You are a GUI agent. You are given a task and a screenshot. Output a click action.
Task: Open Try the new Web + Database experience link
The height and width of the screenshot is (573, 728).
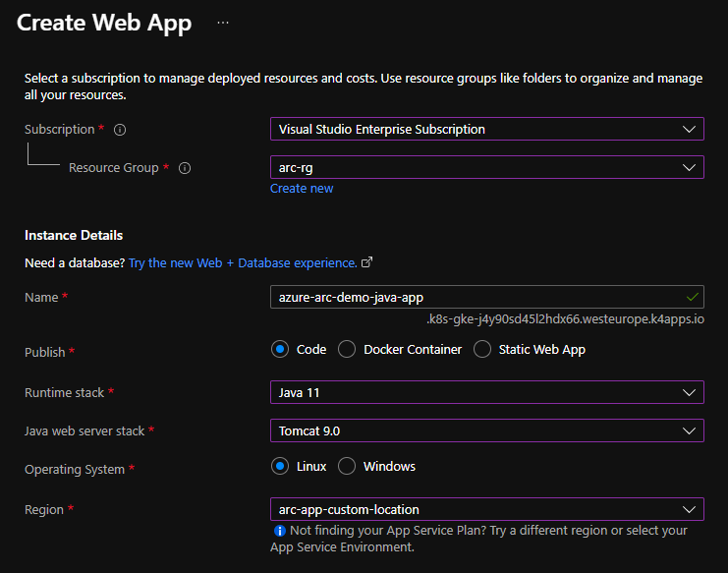click(x=243, y=262)
